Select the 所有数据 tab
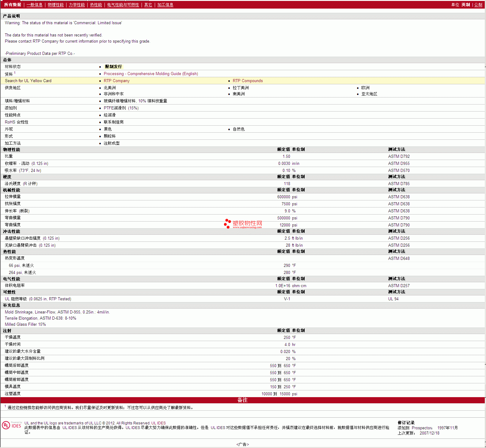 [x=13, y=5]
